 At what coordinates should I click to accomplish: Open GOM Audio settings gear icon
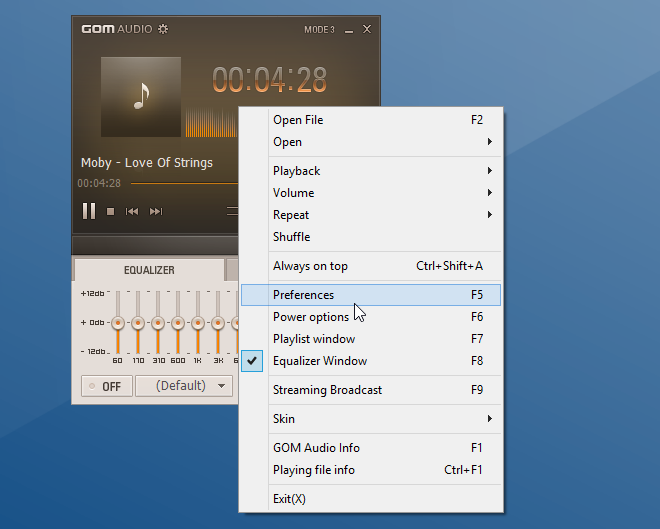tap(163, 29)
